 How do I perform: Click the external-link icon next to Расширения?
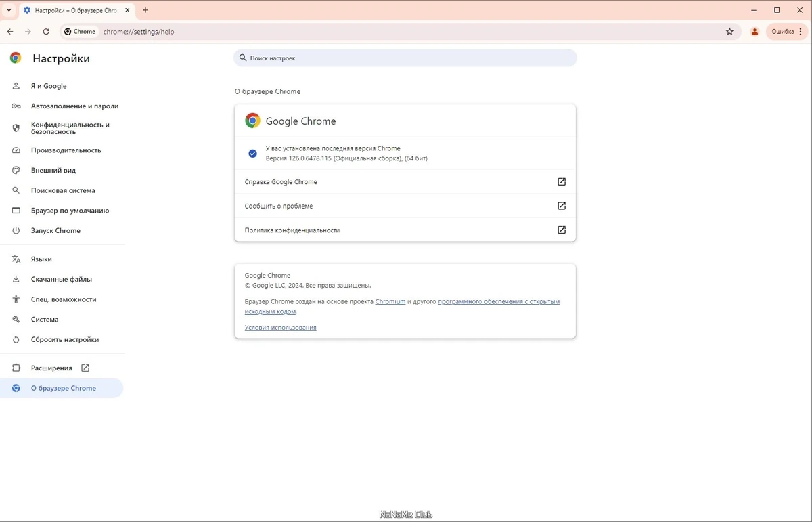tap(85, 368)
